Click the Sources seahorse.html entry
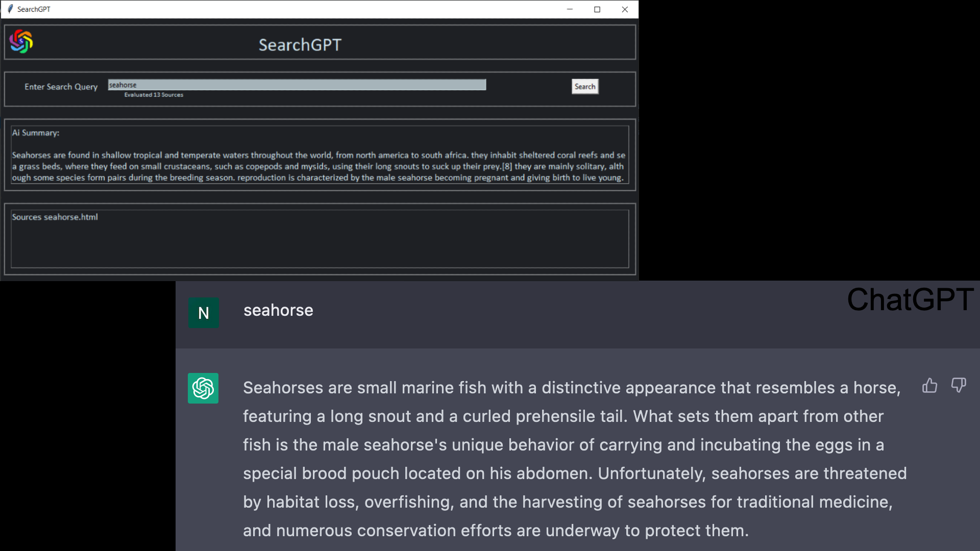The height and width of the screenshot is (551, 980). tap(55, 217)
